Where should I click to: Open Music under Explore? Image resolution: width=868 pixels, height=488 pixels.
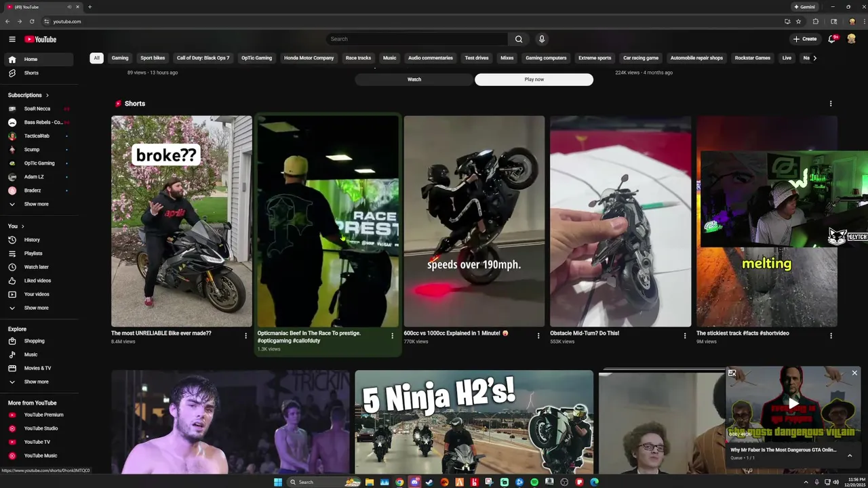(37, 354)
